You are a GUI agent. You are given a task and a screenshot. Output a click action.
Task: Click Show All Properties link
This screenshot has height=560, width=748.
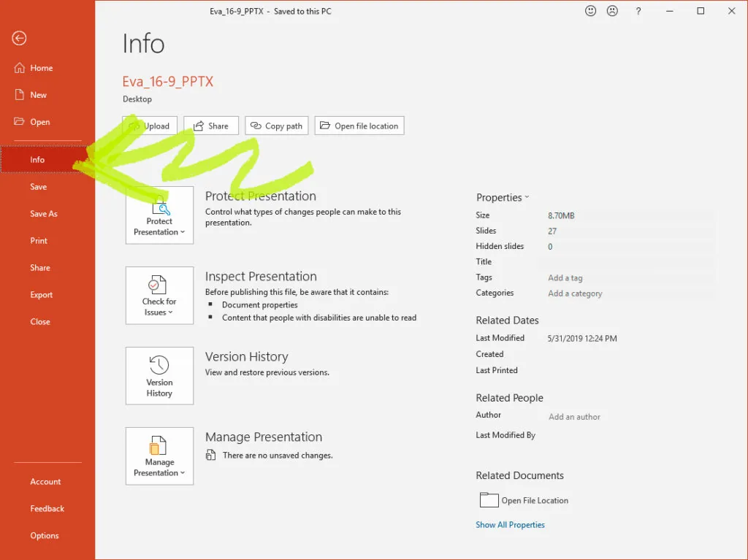tap(510, 525)
